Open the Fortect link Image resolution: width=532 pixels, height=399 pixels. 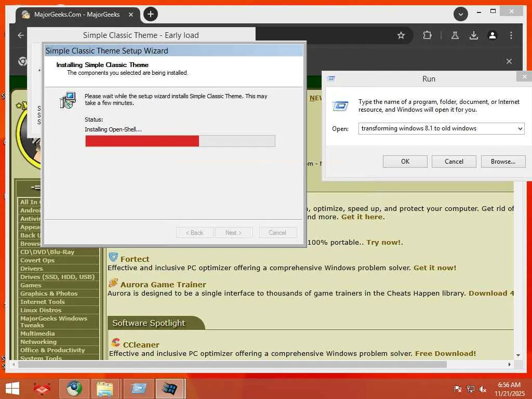click(135, 259)
